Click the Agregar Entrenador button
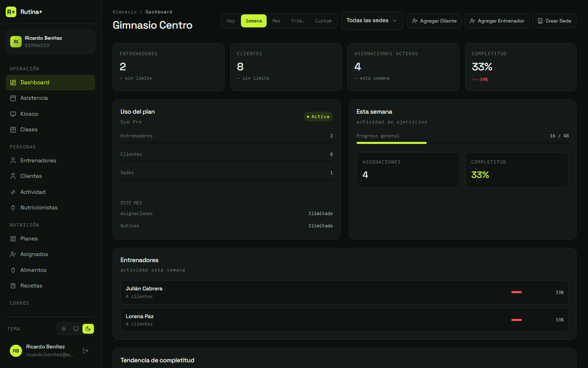This screenshot has height=368, width=588. (497, 21)
